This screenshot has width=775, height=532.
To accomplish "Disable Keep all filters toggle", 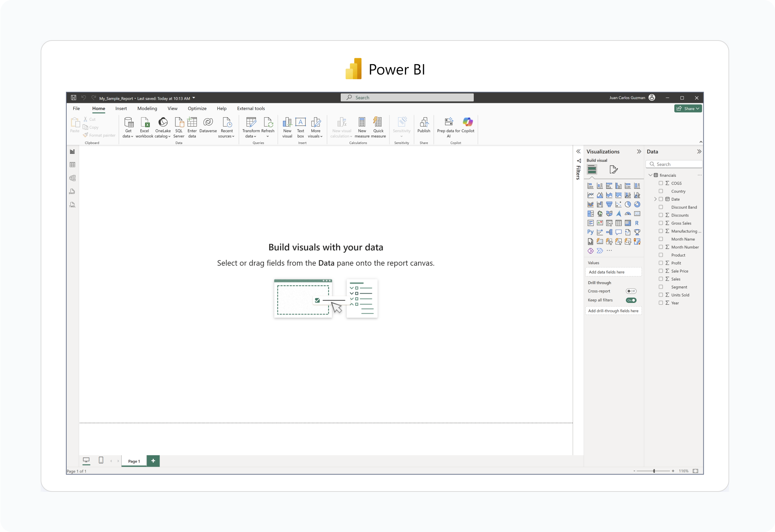I will (631, 300).
